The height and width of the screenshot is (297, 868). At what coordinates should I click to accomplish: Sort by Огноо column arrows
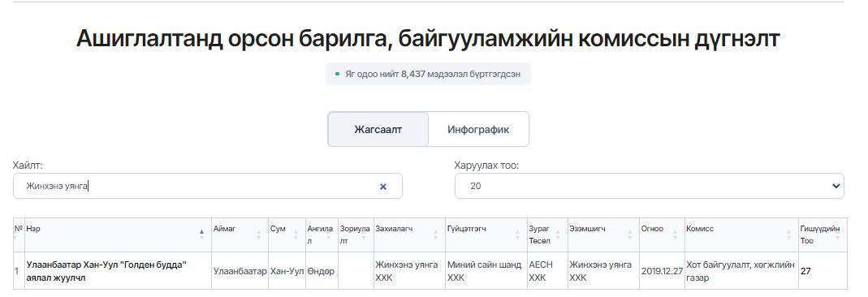(675, 235)
